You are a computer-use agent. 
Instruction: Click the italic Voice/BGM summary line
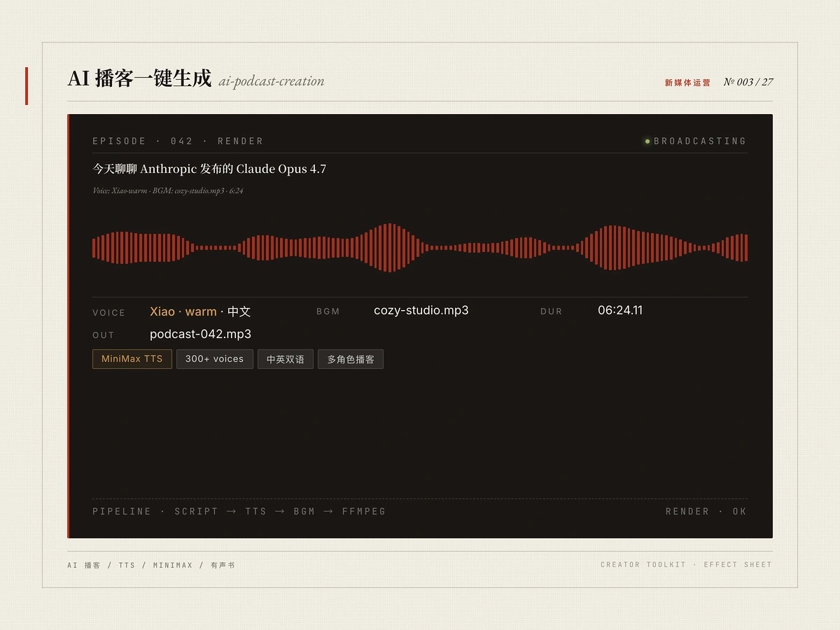[x=168, y=190]
